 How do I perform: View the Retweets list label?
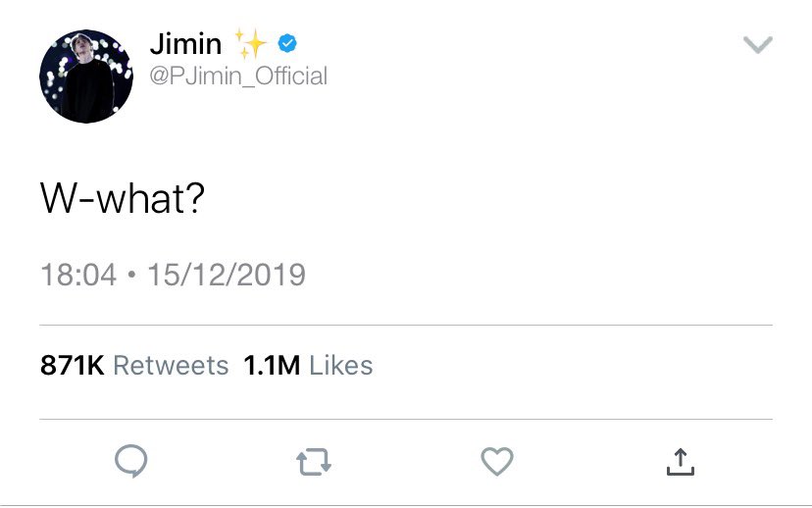pos(171,366)
